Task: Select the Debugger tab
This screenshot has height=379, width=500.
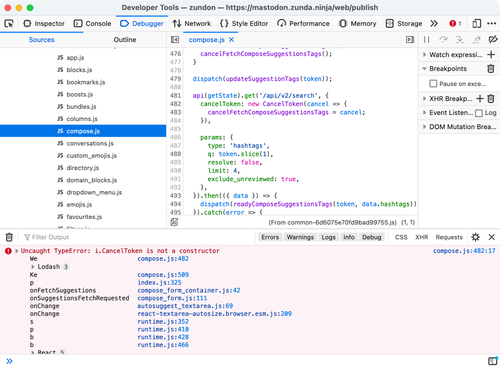Action: click(142, 24)
